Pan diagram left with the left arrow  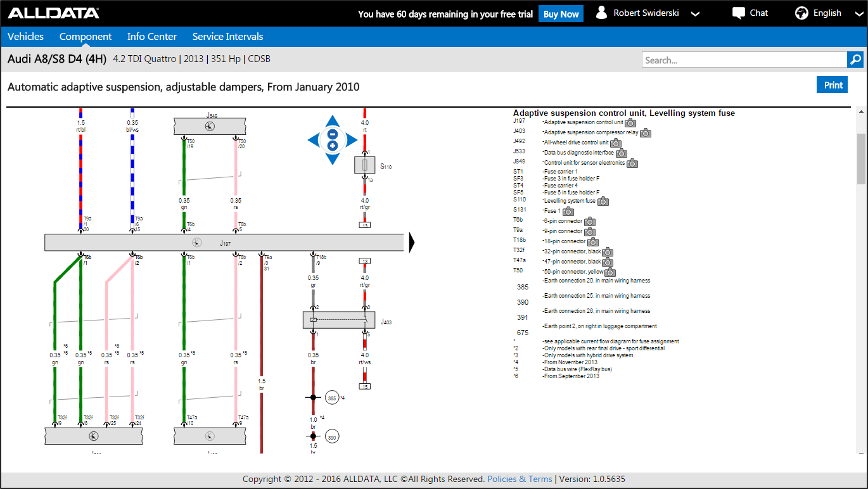[x=314, y=140]
